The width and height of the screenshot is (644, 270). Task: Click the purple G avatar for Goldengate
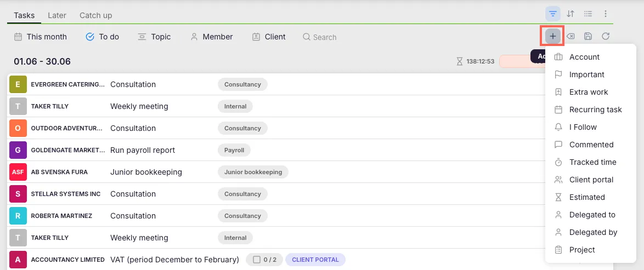tap(18, 150)
